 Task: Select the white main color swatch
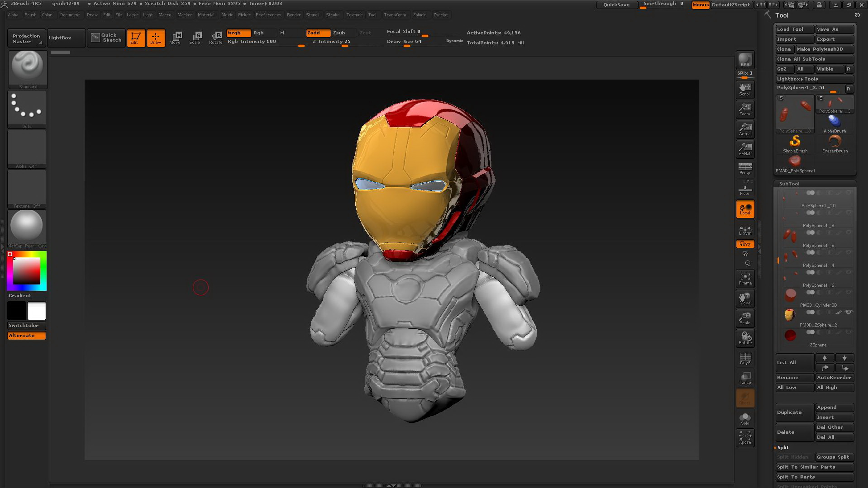[x=37, y=311]
